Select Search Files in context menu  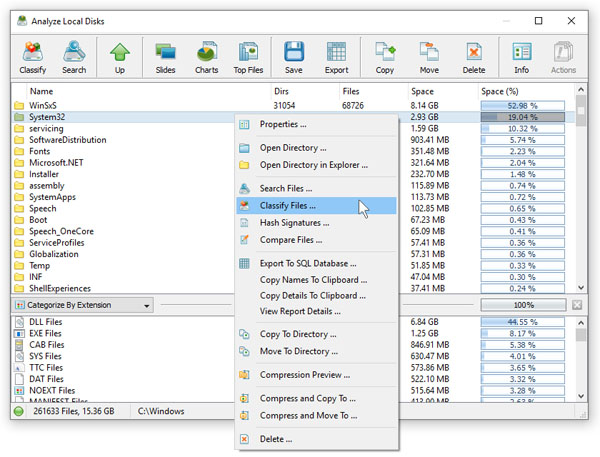(316, 188)
